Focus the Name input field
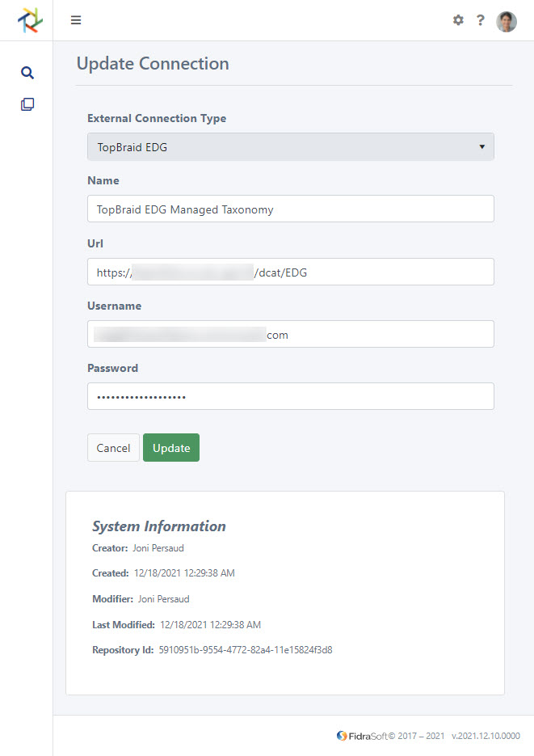The width and height of the screenshot is (534, 756). coord(290,209)
